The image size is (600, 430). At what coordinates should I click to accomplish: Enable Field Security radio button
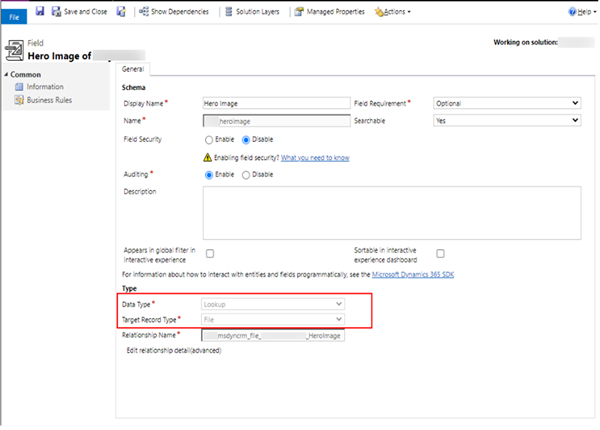(210, 139)
